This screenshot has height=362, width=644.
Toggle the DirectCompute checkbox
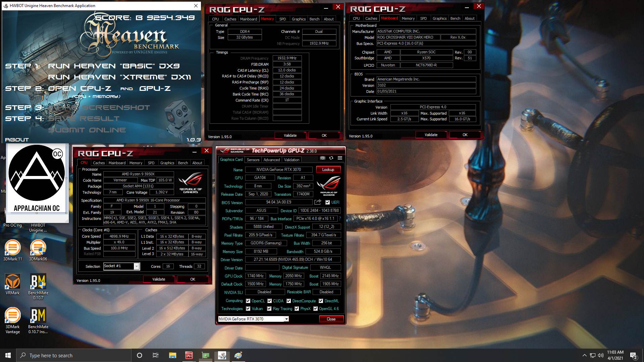click(x=288, y=301)
